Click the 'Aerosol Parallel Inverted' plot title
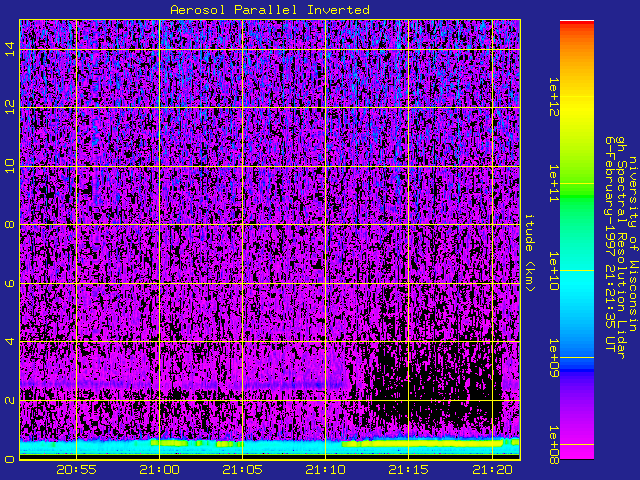 270,10
